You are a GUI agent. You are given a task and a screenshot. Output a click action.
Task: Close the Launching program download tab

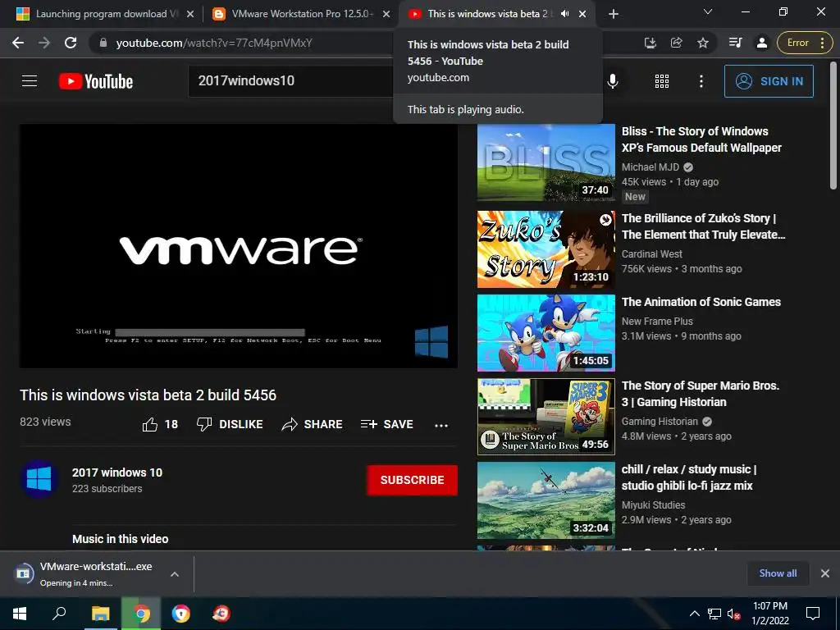(190, 14)
